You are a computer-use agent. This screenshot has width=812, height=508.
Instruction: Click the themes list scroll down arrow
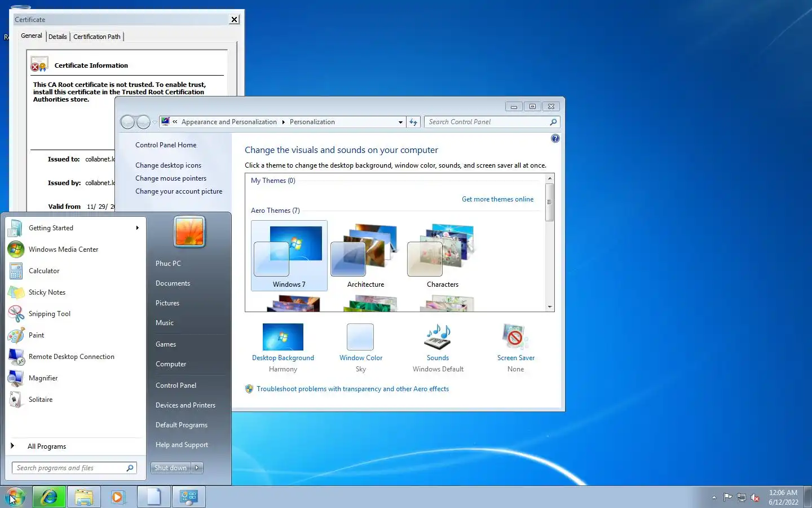[x=550, y=307]
